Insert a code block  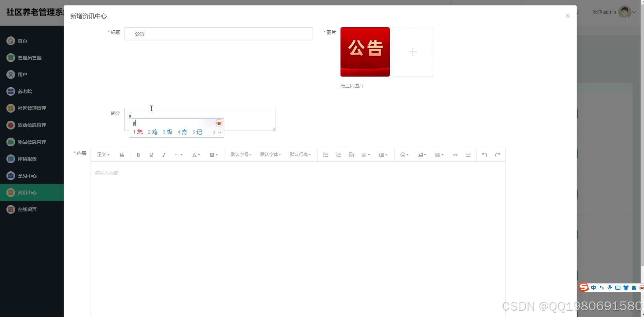455,155
